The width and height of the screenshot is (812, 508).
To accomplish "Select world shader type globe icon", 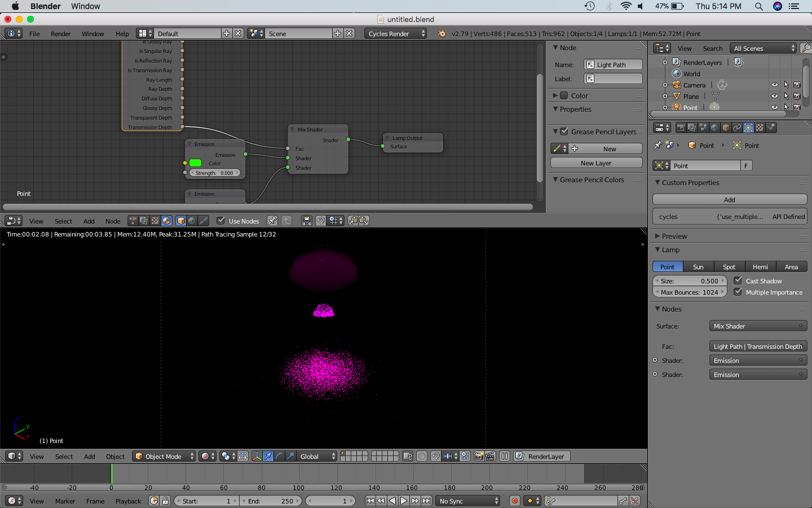I will (192, 221).
